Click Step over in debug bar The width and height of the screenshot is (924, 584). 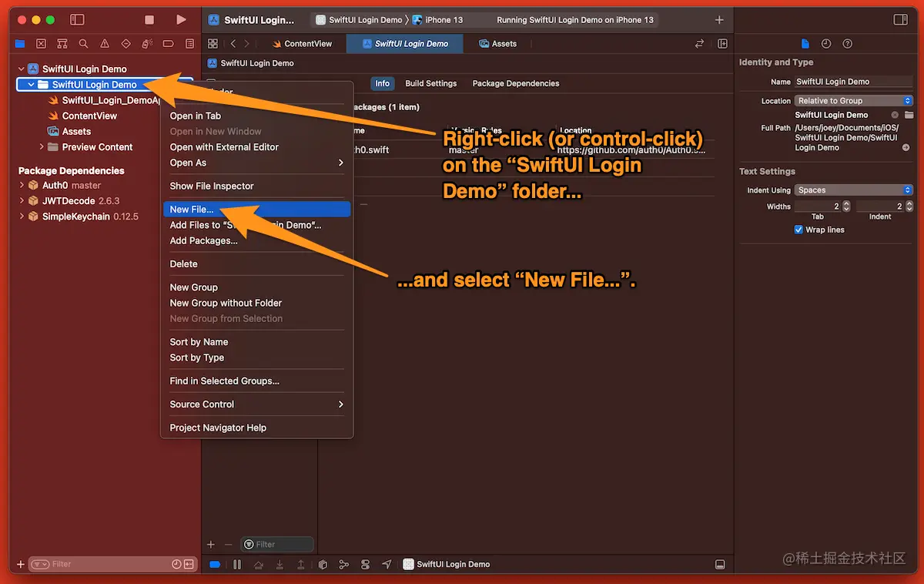(x=259, y=564)
